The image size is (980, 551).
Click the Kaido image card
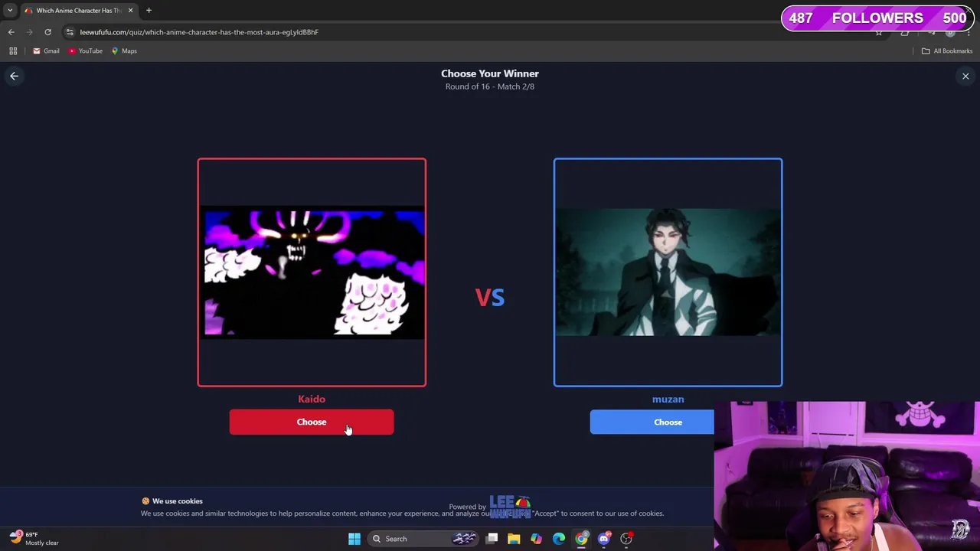[x=312, y=272]
